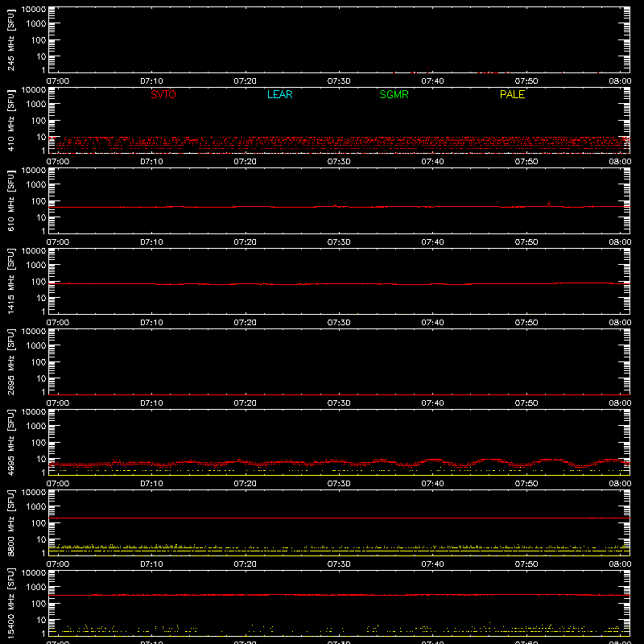Click 07:40 tick label under 1415 MHz plot

click(x=432, y=323)
